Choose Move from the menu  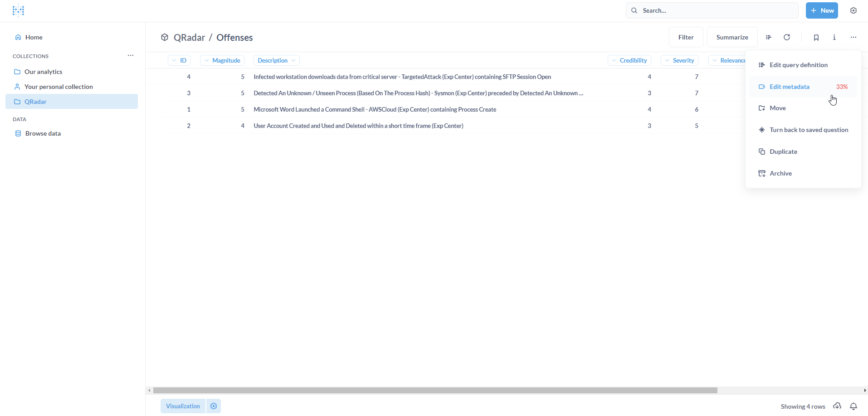click(x=803, y=108)
